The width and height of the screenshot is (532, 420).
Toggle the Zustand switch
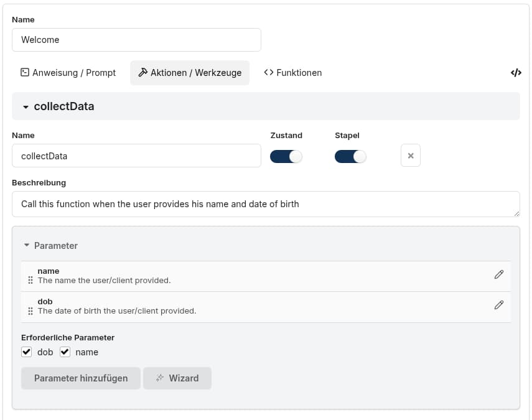pos(286,156)
